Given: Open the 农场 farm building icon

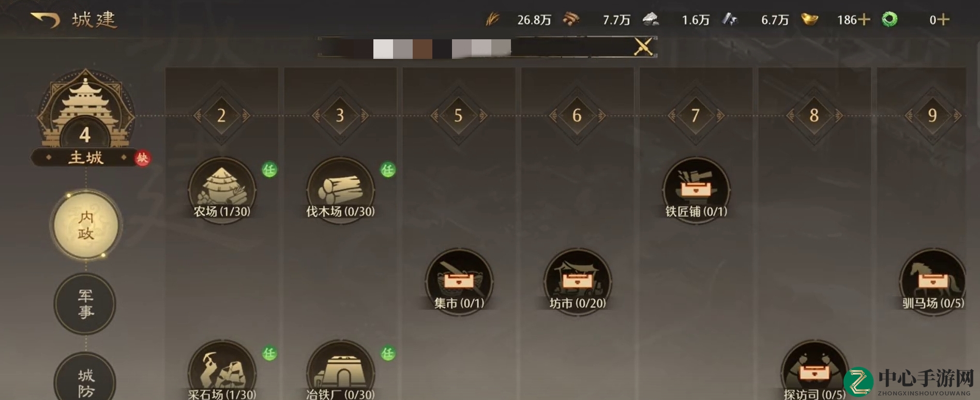Looking at the screenshot, I should coord(222,190).
